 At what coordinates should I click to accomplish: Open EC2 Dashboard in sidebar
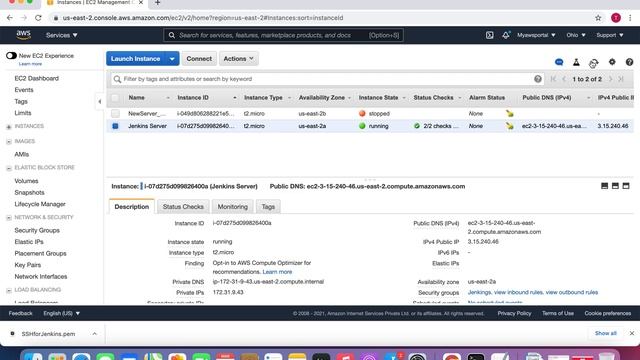[36, 78]
